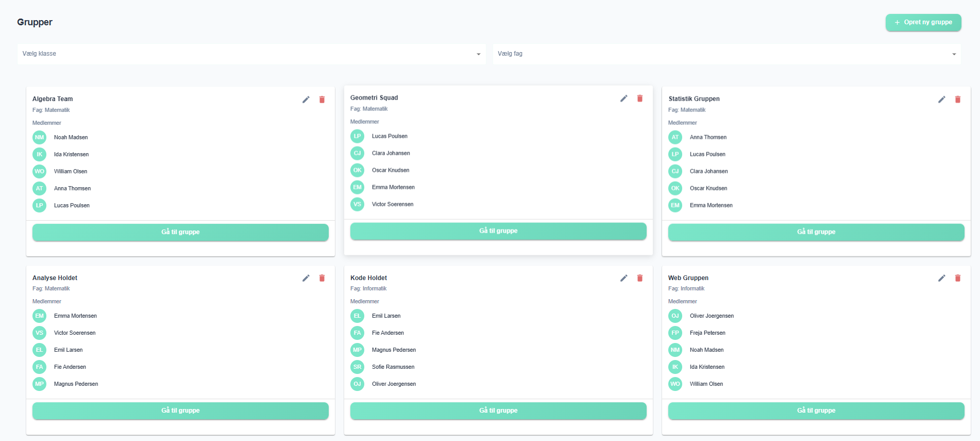Select member Sofie Rasmussen in Kode Holdet

coord(393,367)
